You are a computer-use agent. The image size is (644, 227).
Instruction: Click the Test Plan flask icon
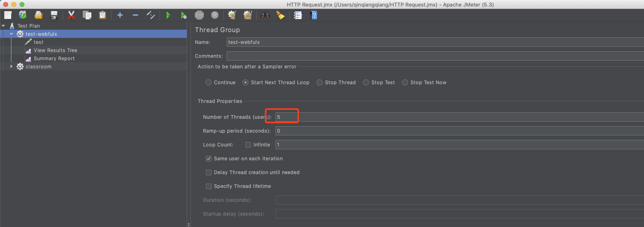(x=12, y=26)
